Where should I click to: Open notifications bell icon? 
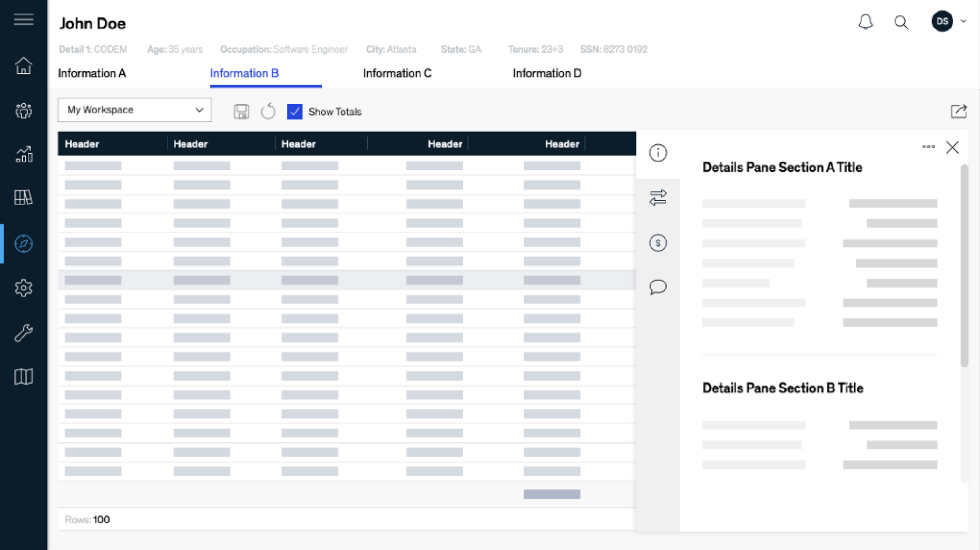[865, 21]
